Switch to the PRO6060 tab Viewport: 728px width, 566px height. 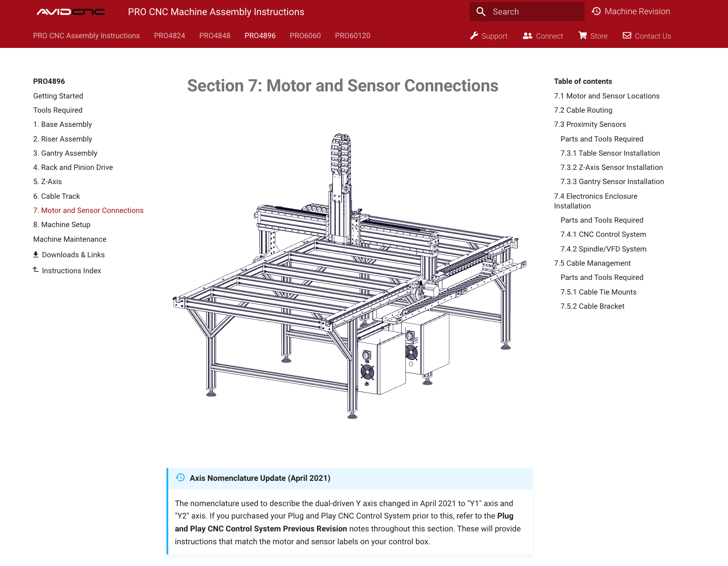tap(305, 35)
